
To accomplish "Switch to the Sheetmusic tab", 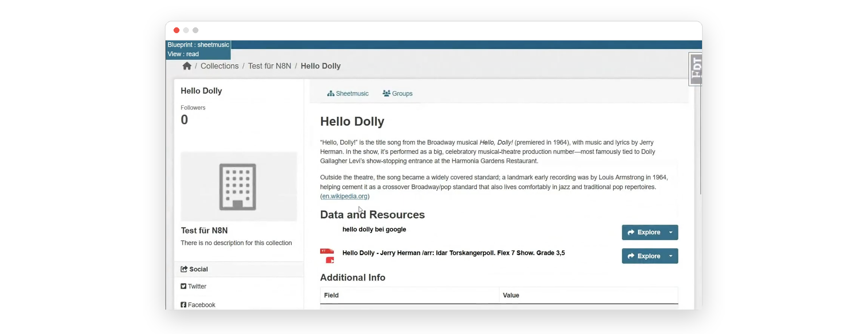I will (348, 94).
